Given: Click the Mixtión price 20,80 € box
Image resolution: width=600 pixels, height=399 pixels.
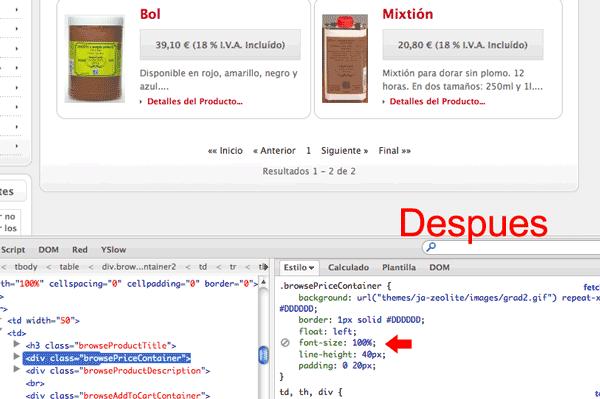Looking at the screenshot, I should (463, 45).
